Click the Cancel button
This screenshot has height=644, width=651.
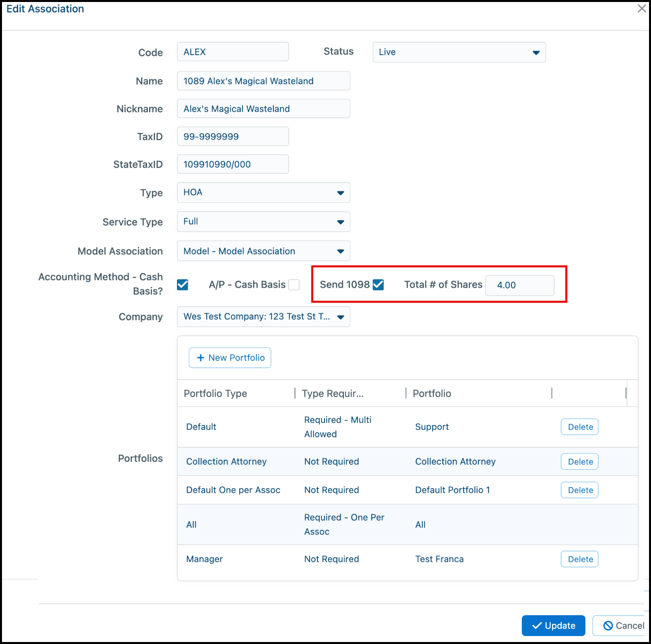click(619, 626)
